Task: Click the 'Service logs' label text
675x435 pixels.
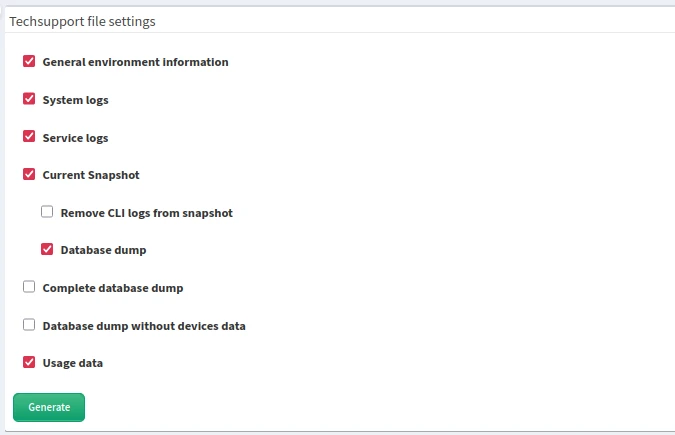Action: click(x=75, y=138)
